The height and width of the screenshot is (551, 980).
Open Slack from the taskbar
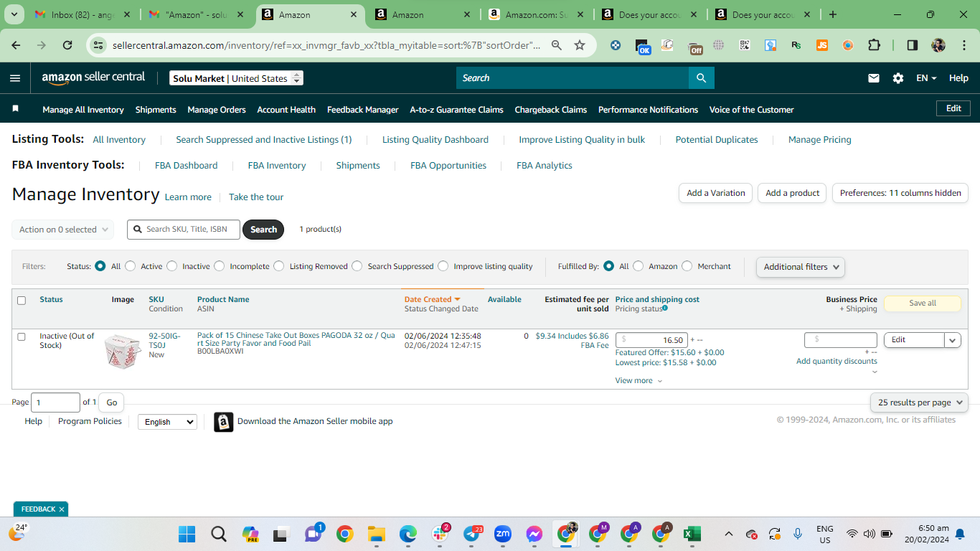coord(440,534)
